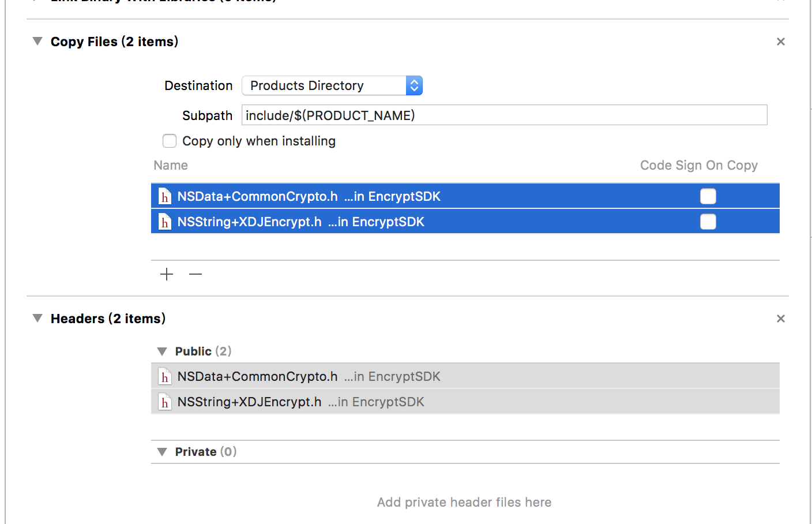Open the Destination dropdown showing Products Directory
This screenshot has width=812, height=524.
click(332, 85)
